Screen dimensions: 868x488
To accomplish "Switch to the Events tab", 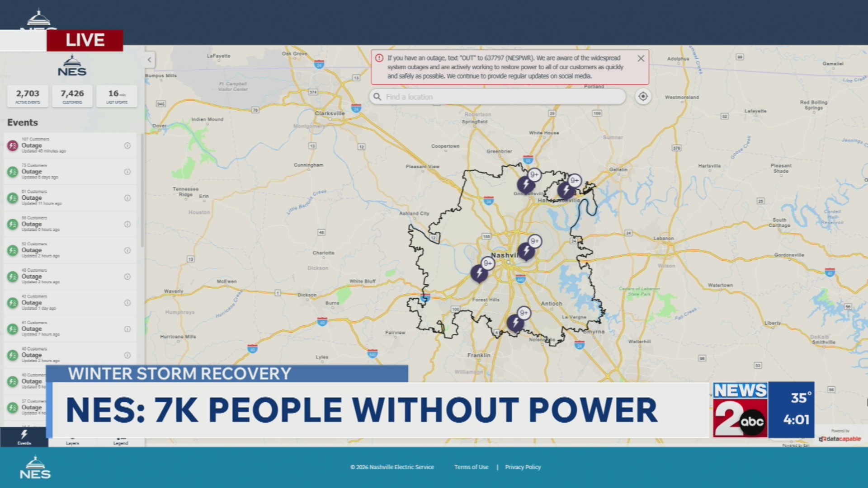I will [x=24, y=437].
